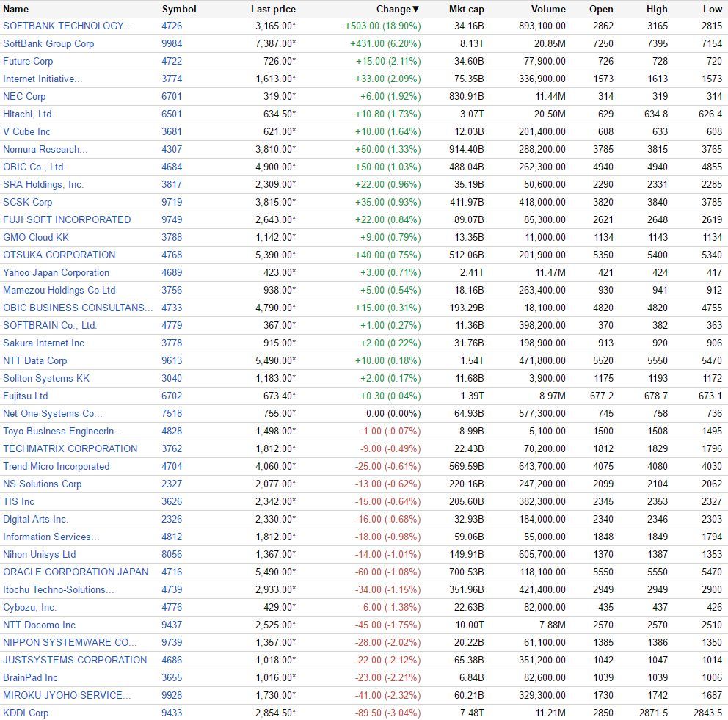Sort table by Mkt cap header
This screenshot has width=728, height=720.
click(467, 10)
